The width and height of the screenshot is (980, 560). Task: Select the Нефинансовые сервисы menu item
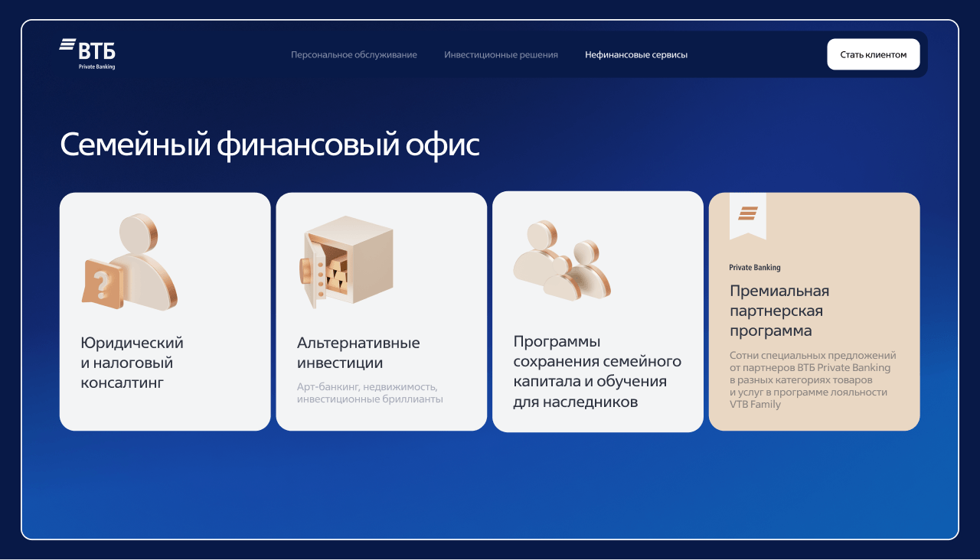[636, 55]
